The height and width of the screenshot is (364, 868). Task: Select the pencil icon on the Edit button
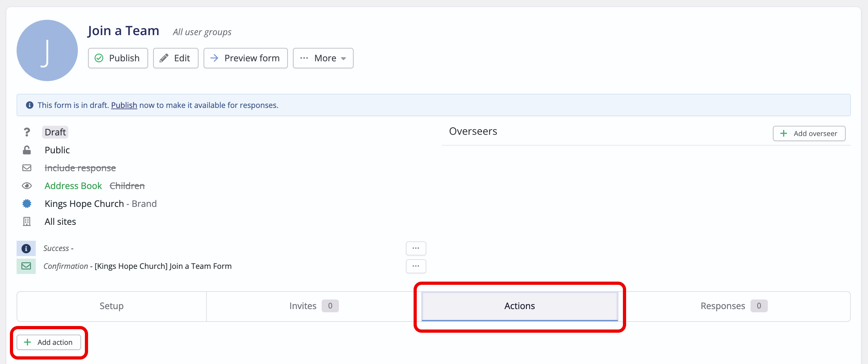164,58
